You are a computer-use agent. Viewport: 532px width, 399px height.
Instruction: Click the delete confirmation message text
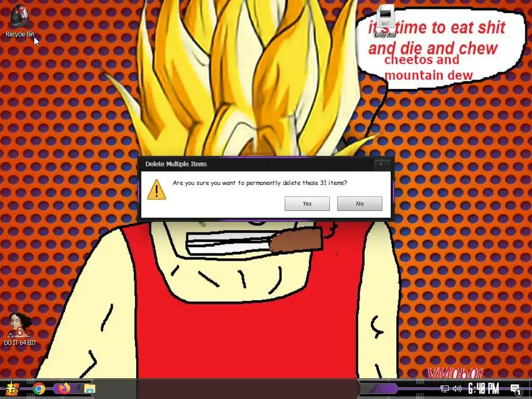coord(260,183)
